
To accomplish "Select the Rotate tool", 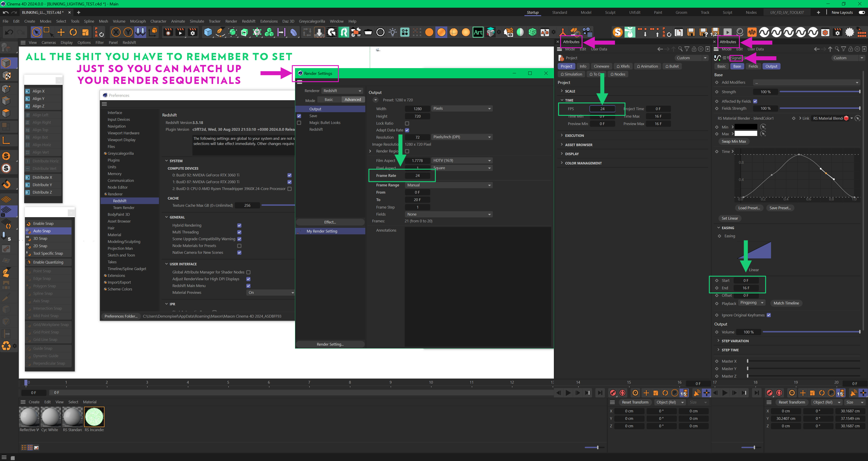I will point(73,32).
